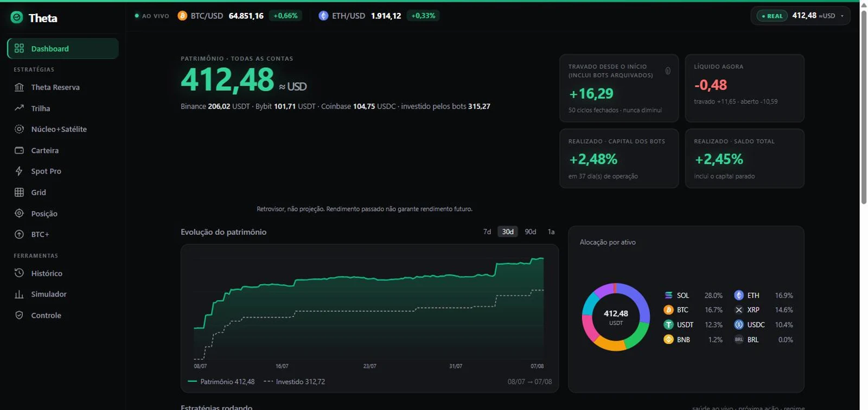This screenshot has height=410, width=868.
Task: Click the Spot Pro lightning icon
Action: pyautogui.click(x=19, y=171)
